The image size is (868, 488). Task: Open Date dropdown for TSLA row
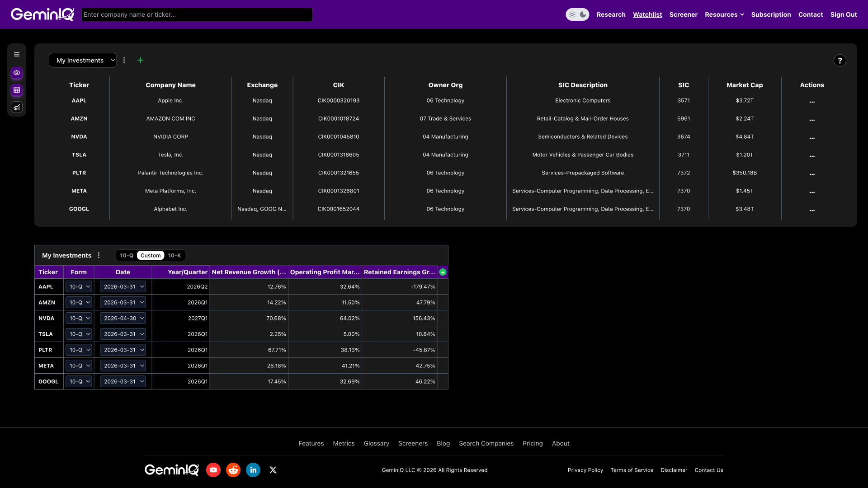click(x=123, y=334)
